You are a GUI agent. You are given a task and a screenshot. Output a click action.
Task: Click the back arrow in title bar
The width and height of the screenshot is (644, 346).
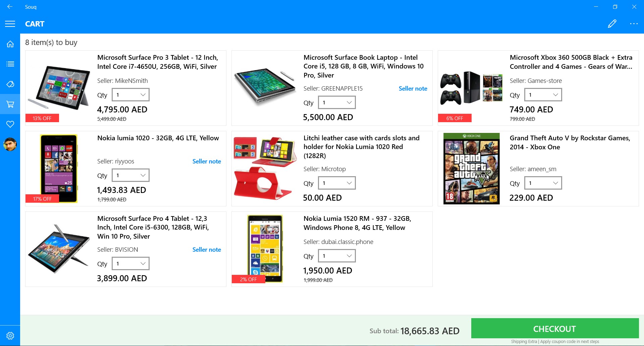pyautogui.click(x=10, y=7)
